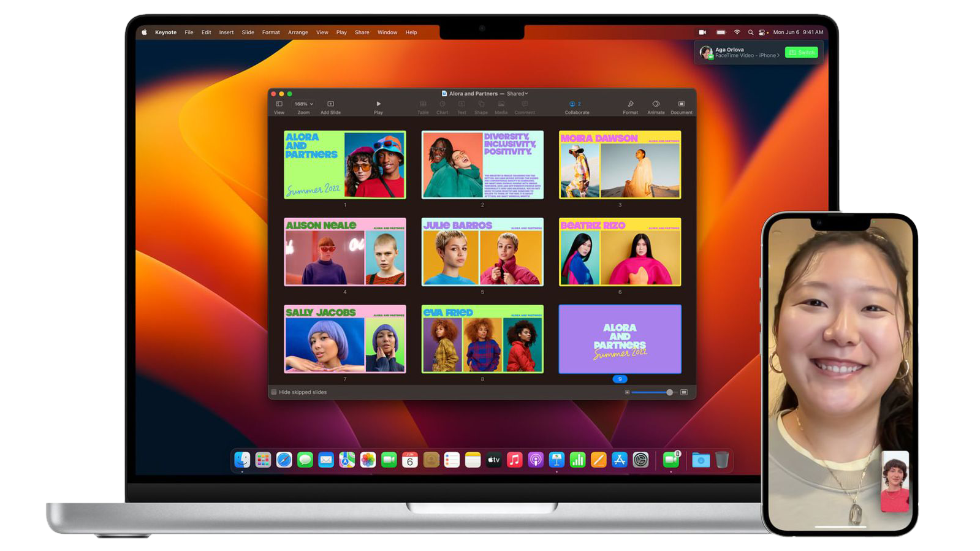Open the Trash in the Dock
Screen dimensions: 980x551
point(722,460)
